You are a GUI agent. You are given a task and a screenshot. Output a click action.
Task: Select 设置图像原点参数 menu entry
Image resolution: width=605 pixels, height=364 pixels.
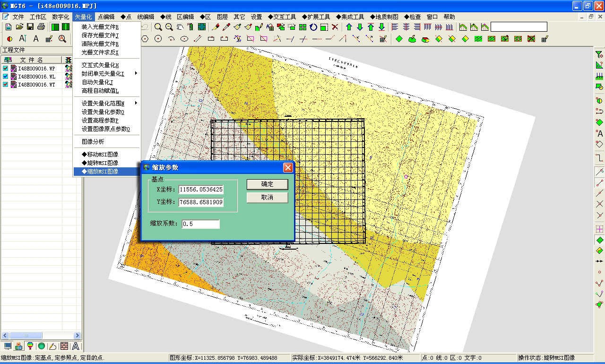(107, 129)
